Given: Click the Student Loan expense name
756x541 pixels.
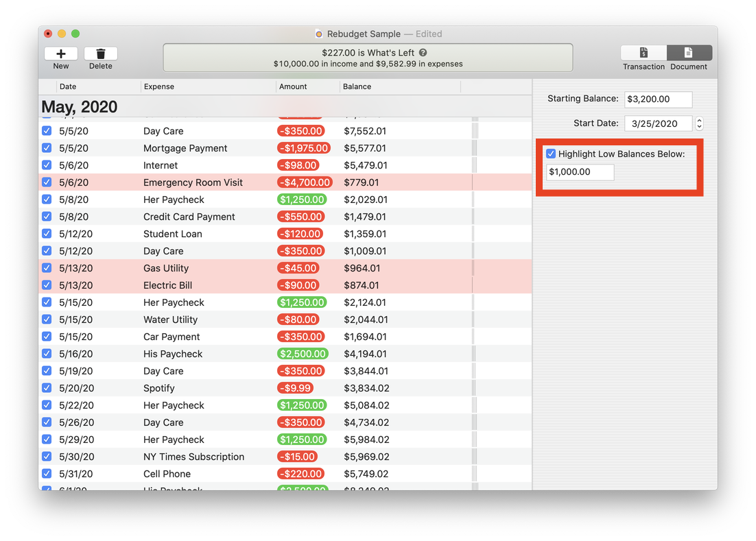Looking at the screenshot, I should (x=173, y=234).
